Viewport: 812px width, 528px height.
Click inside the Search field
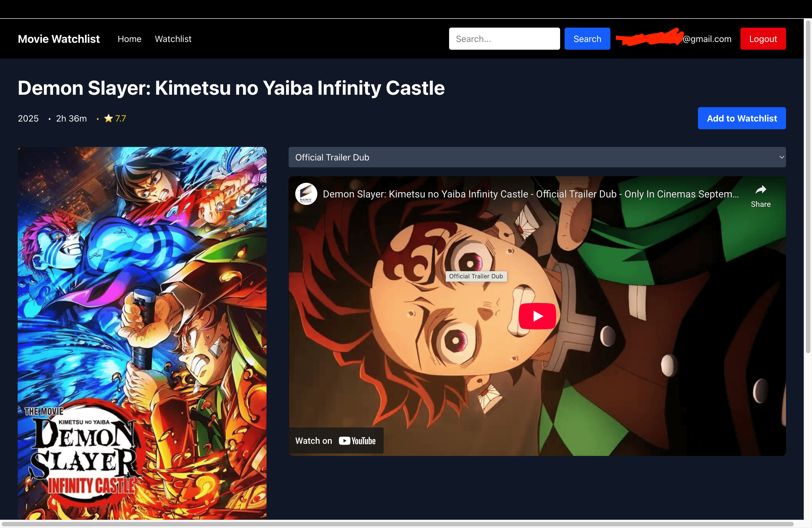[x=504, y=39]
